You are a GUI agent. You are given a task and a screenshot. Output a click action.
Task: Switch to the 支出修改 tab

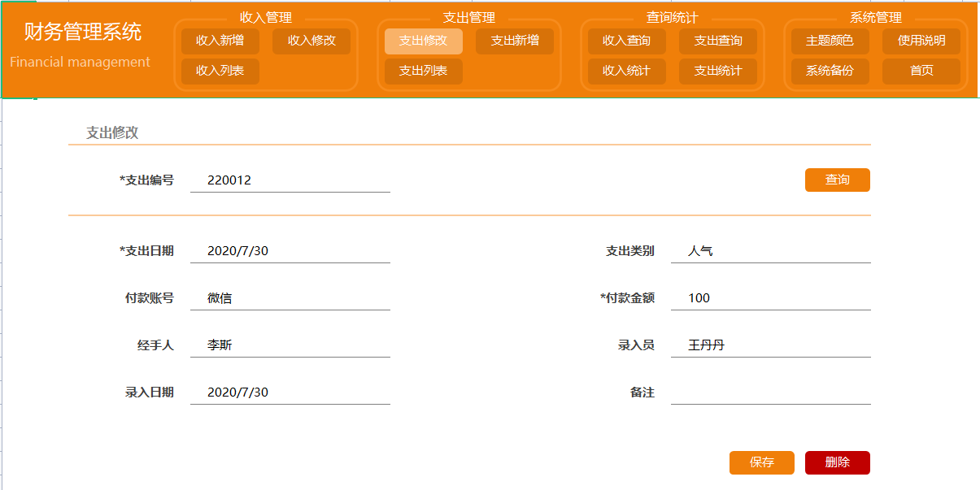(x=421, y=41)
